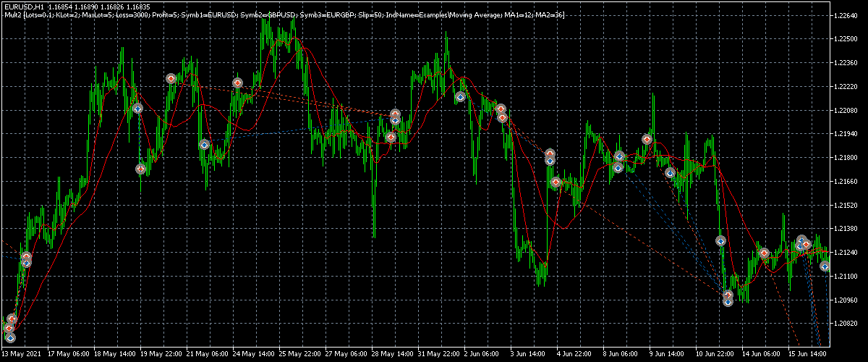The width and height of the screenshot is (868, 362).
Task: Select lower blue buy marker at 1.2174 before 8 Jun 06:00
Action: click(618, 167)
